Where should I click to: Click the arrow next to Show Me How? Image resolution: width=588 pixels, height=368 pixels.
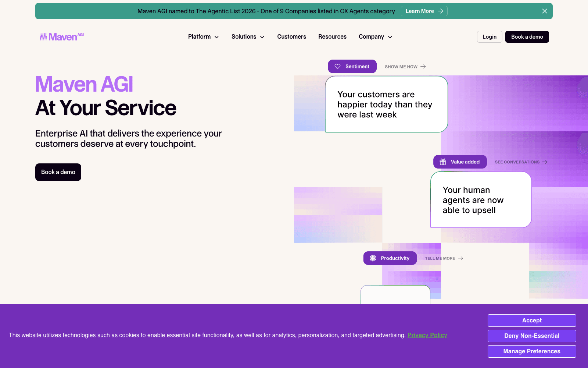[x=423, y=67]
